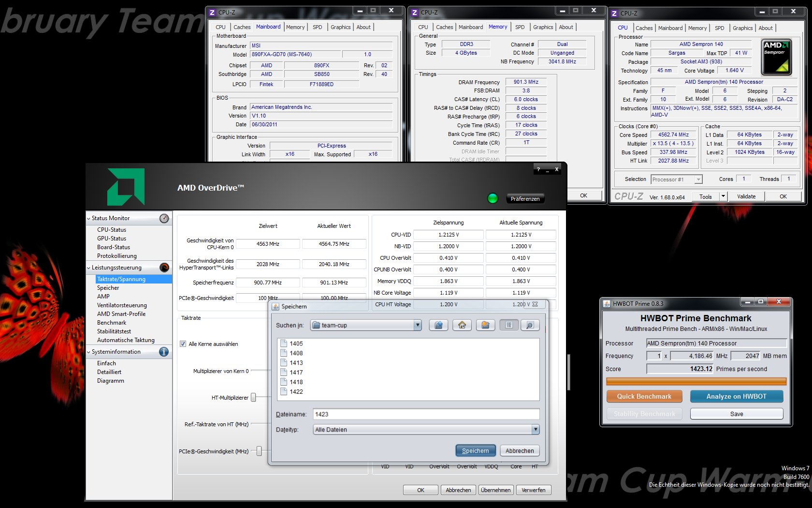The image size is (812, 508).
Task: Select file 1418 in the file list
Action: [291, 382]
